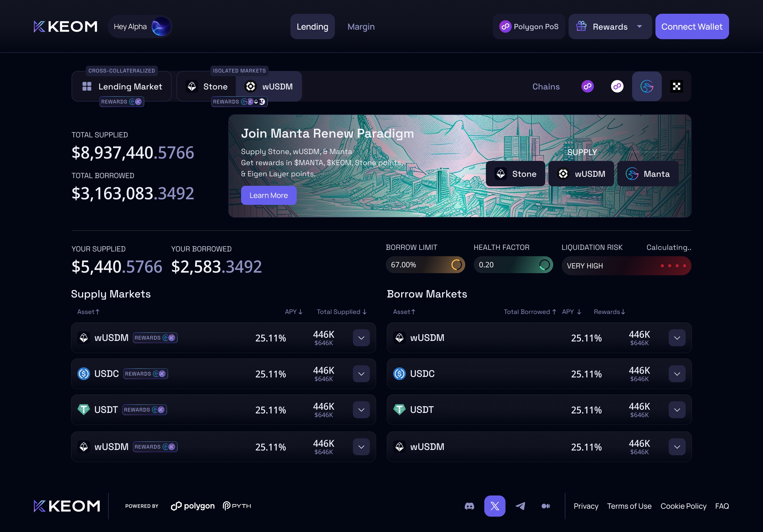This screenshot has height=532, width=763.
Task: Click Learn More on the Manta banner
Action: [x=269, y=195]
